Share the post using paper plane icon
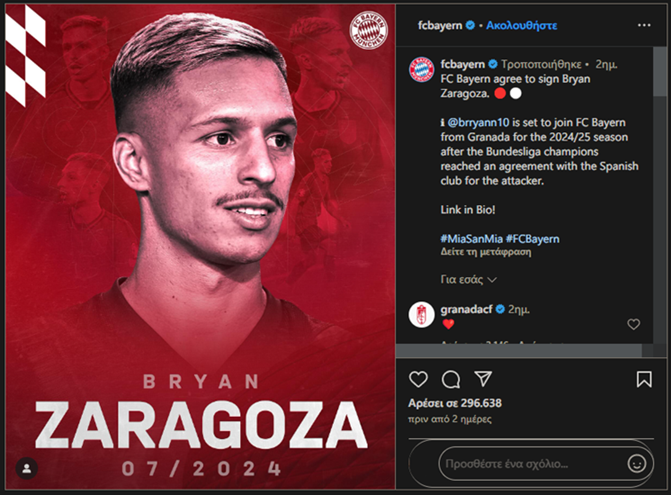Image resolution: width=671 pixels, height=495 pixels. [x=483, y=379]
